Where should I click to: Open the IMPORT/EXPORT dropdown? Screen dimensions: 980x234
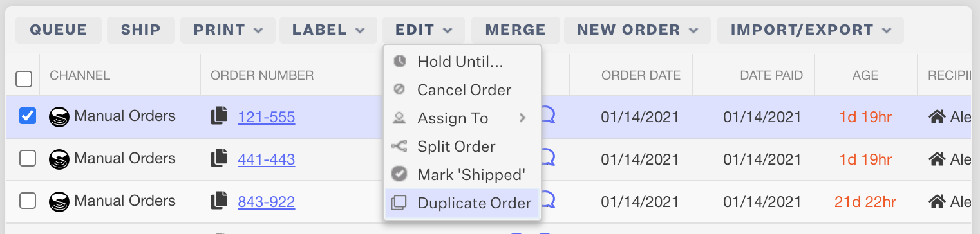click(x=811, y=30)
